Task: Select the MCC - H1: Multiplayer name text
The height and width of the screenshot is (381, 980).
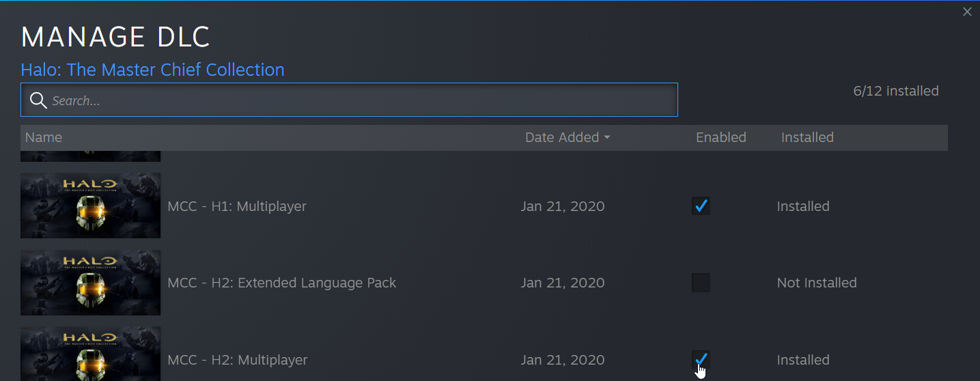Action: (x=237, y=206)
